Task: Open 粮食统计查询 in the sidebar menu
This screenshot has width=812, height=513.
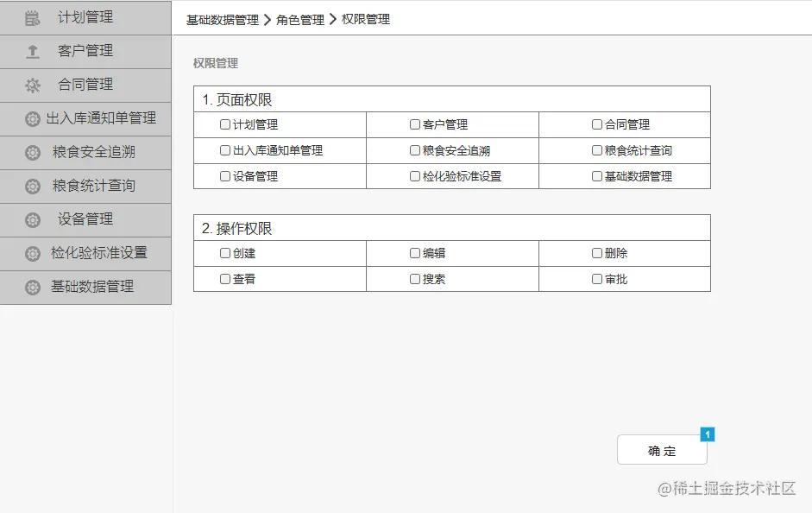Action: (85, 186)
